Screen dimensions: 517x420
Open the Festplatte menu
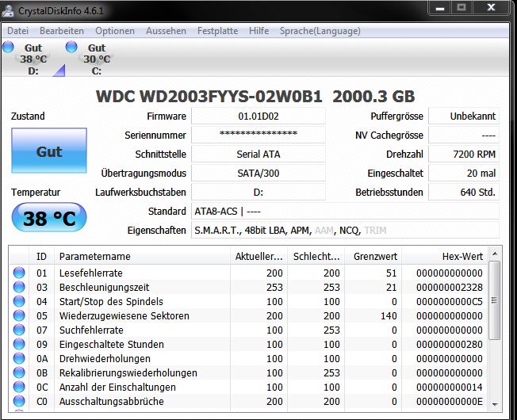click(x=217, y=31)
